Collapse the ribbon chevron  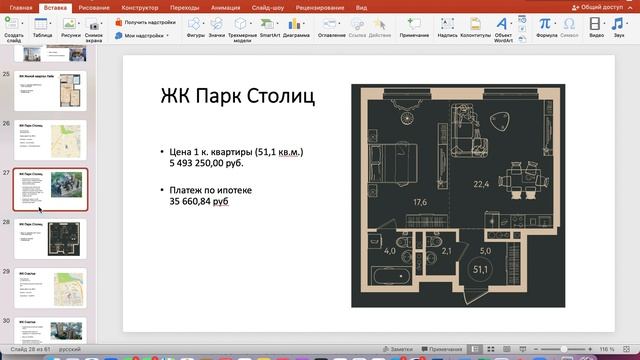[x=630, y=8]
